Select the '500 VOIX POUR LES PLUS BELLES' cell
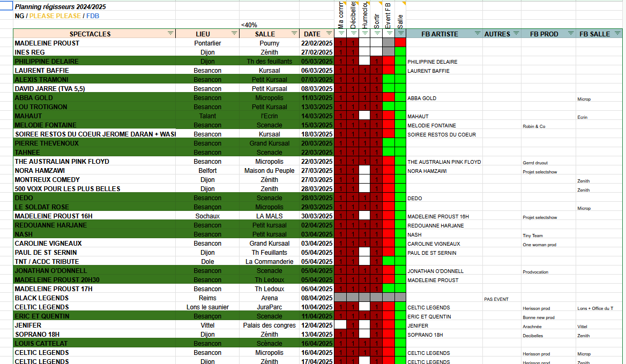 [x=94, y=188]
